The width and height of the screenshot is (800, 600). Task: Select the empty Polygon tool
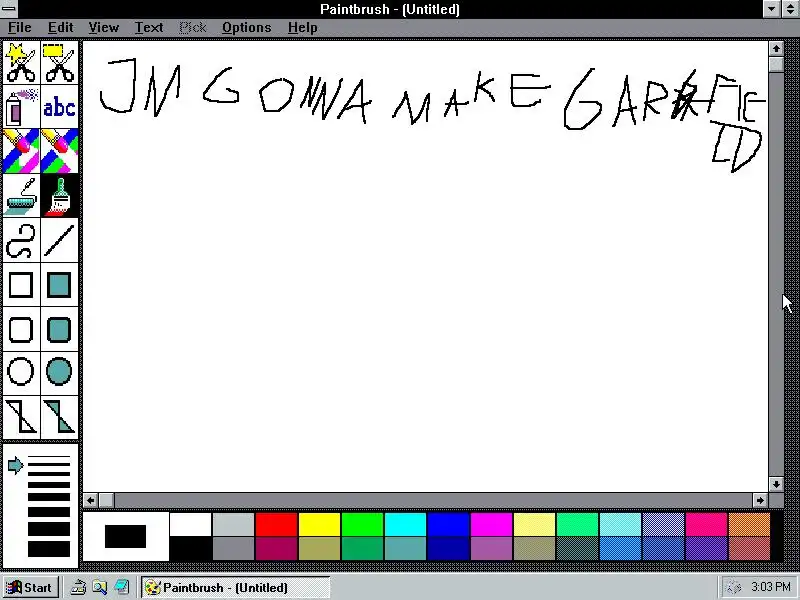click(x=21, y=417)
